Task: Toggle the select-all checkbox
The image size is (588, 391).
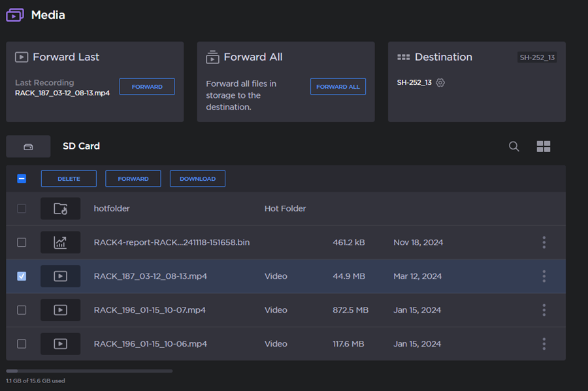Action: [22, 179]
